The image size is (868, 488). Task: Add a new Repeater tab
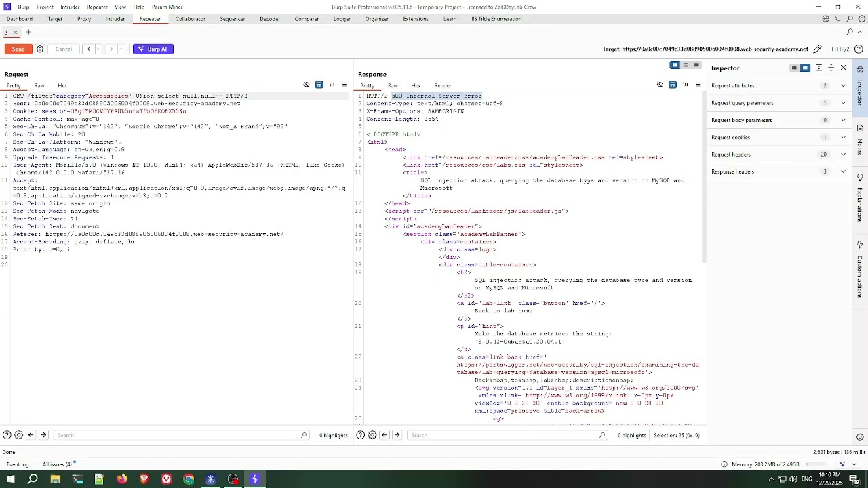(28, 32)
